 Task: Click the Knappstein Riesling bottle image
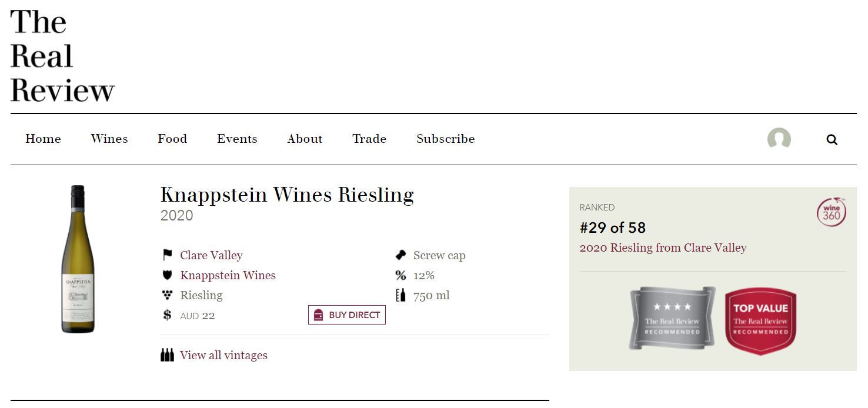(x=78, y=259)
